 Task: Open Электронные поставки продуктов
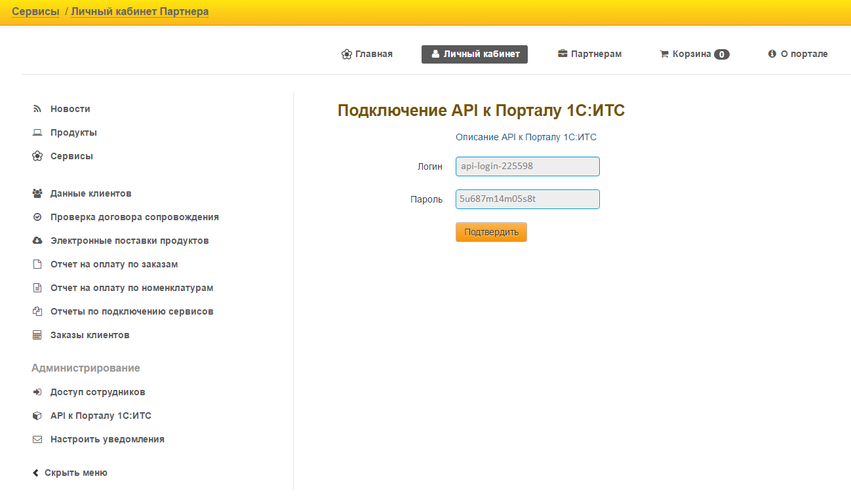[130, 241]
